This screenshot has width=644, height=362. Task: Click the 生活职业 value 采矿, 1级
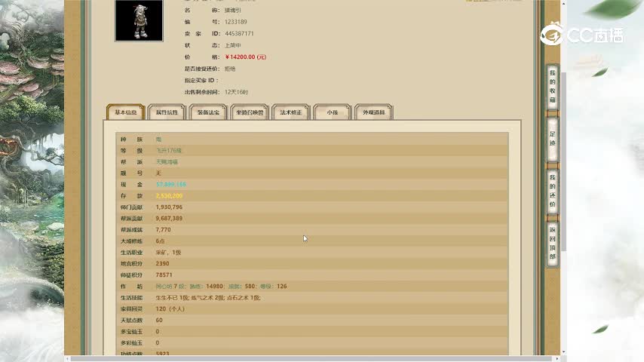coord(168,253)
